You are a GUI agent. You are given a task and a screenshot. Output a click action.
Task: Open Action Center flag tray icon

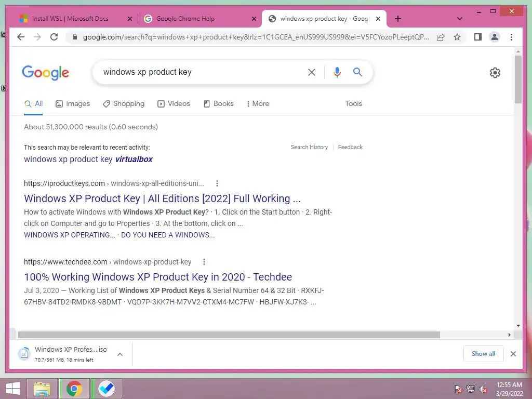pyautogui.click(x=458, y=389)
